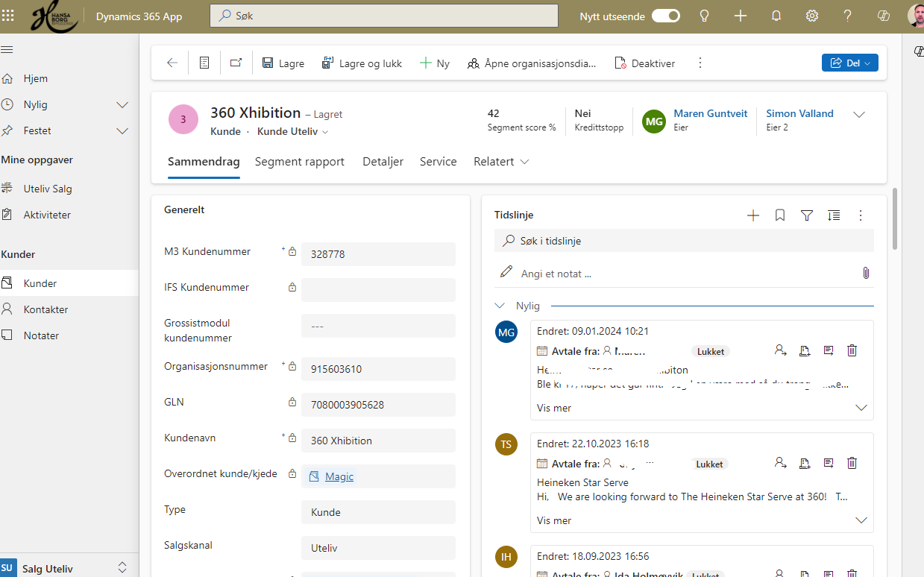Add a new timeline record with plus icon
This screenshot has width=924, height=577.
pos(752,215)
